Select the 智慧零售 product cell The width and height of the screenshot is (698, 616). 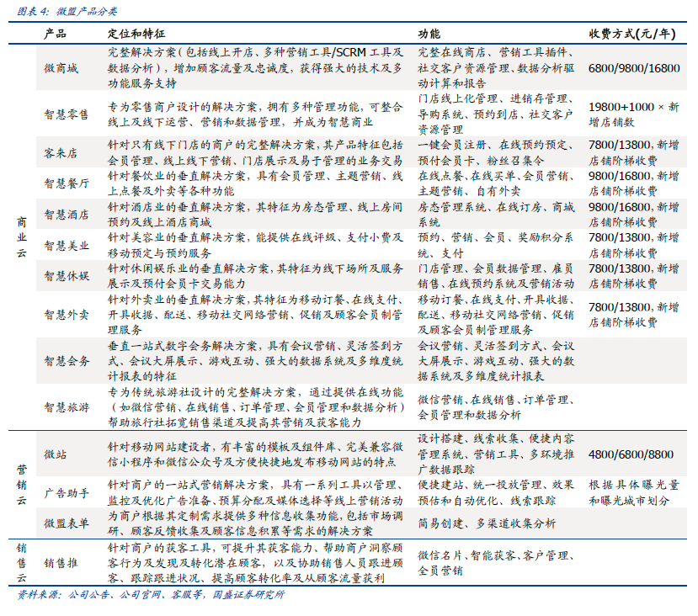67,114
